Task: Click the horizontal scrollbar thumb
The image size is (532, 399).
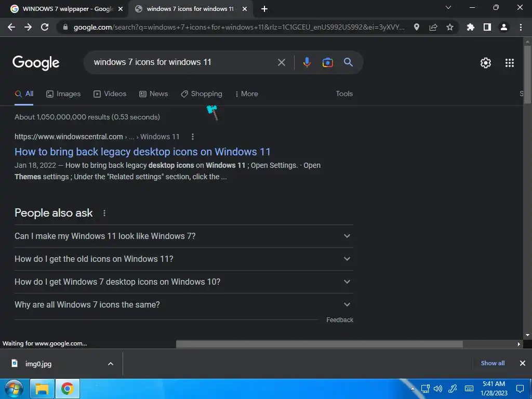Action: click(320, 344)
